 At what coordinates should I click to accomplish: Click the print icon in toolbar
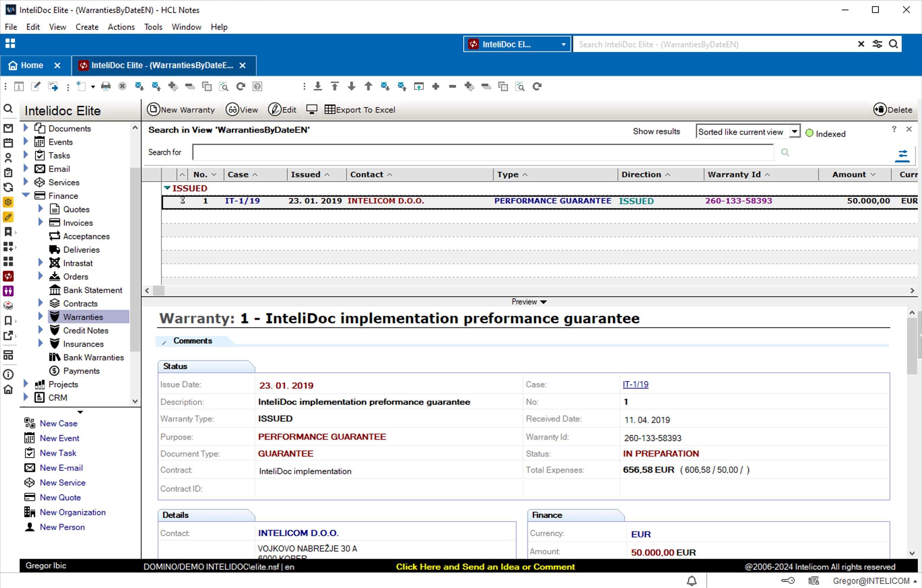[x=106, y=87]
